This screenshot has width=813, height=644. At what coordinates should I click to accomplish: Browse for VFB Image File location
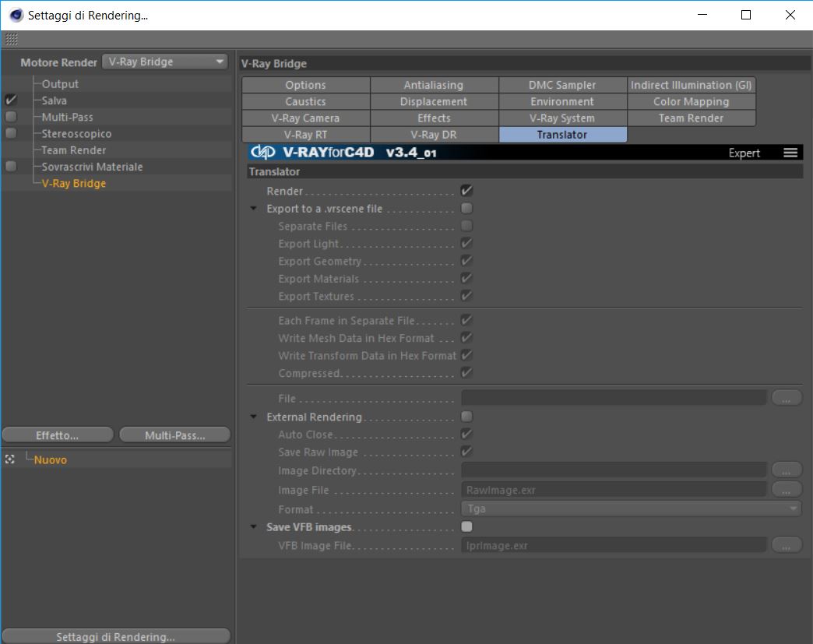786,545
